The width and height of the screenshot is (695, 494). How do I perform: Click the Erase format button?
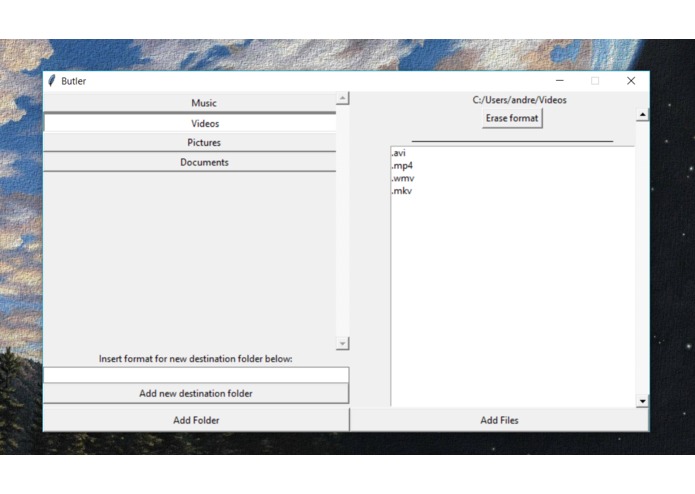point(512,118)
